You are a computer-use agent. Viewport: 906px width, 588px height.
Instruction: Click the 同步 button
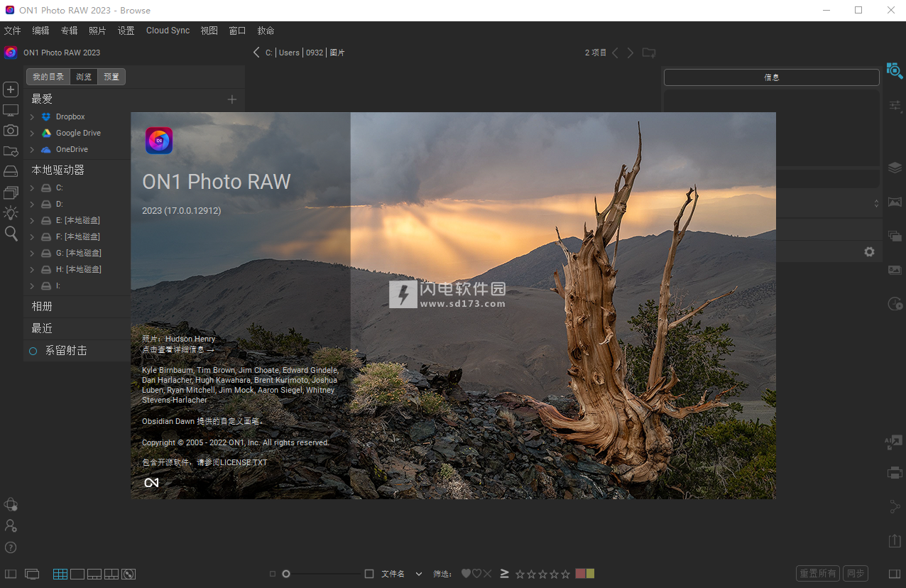tap(856, 573)
